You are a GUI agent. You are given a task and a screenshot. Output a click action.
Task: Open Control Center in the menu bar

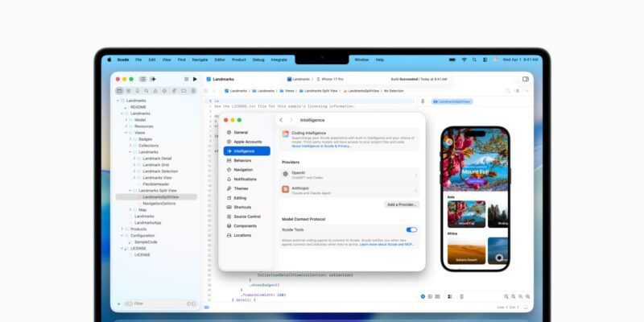(x=485, y=60)
